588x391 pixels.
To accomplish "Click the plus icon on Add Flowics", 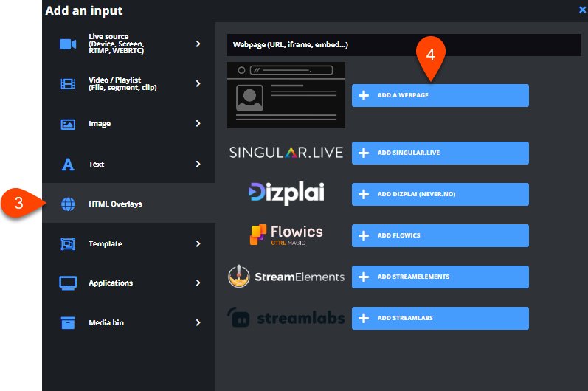I will [x=364, y=235].
